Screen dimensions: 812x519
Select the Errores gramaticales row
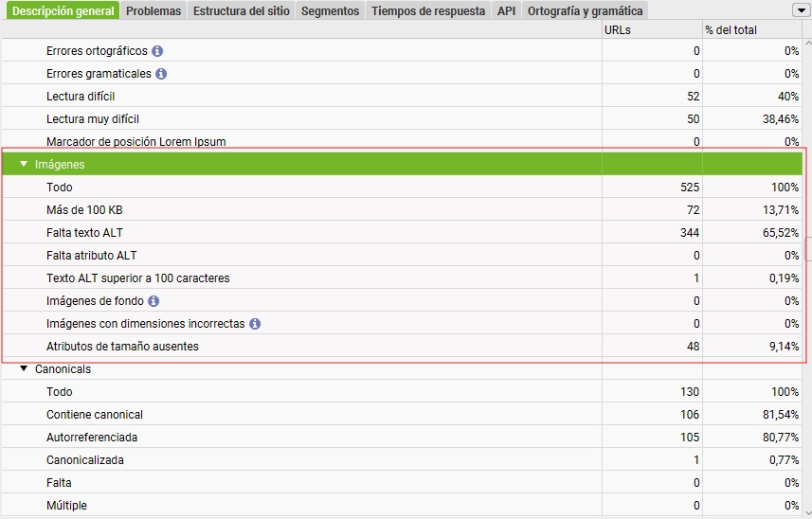[402, 74]
